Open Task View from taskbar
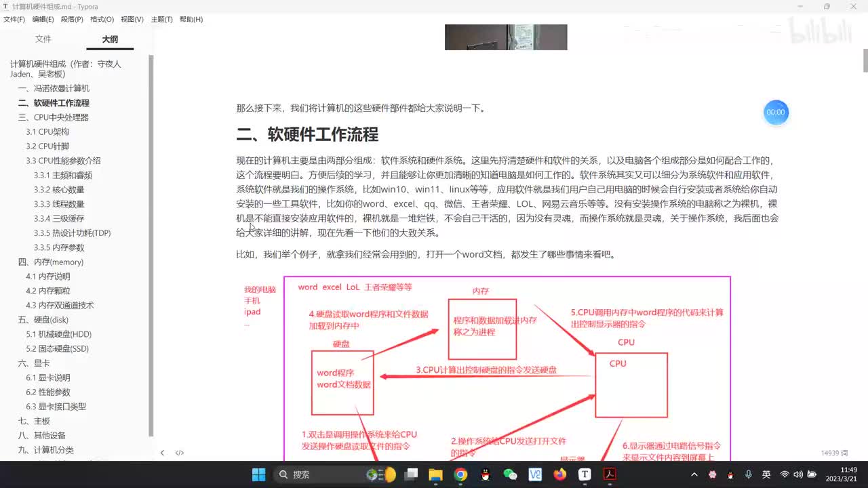This screenshot has height=488, width=868. click(411, 474)
